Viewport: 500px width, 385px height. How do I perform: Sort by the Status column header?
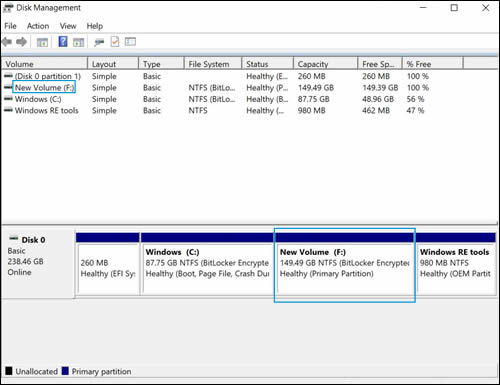(268, 64)
